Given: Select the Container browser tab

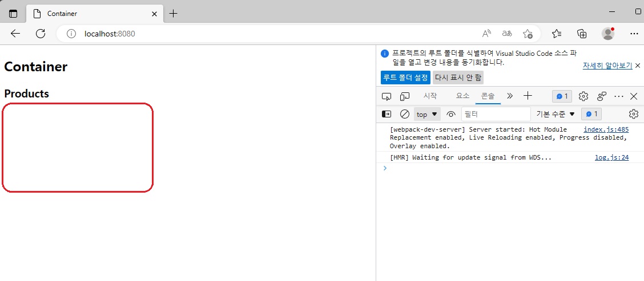Looking at the screenshot, I should (94, 14).
